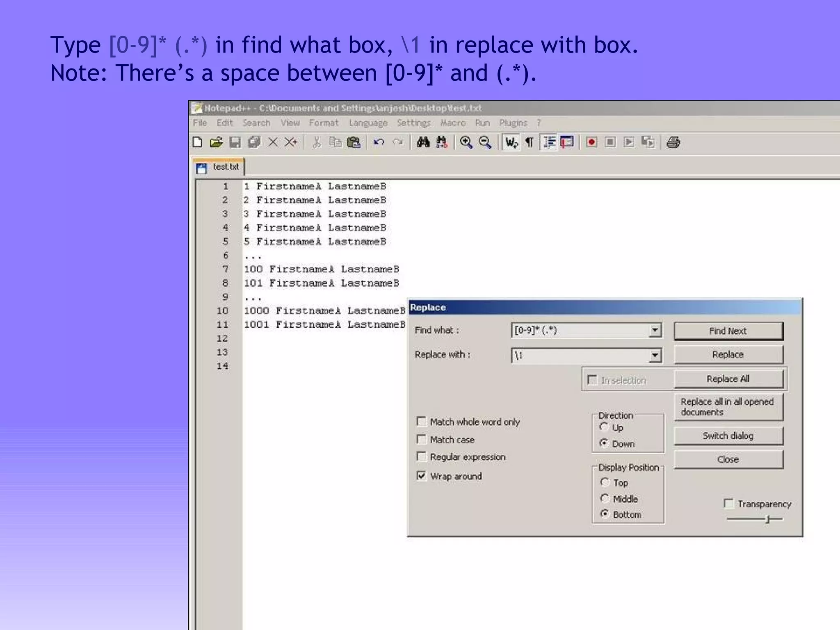The width and height of the screenshot is (840, 630).
Task: Click the Find Next button
Action: (728, 331)
